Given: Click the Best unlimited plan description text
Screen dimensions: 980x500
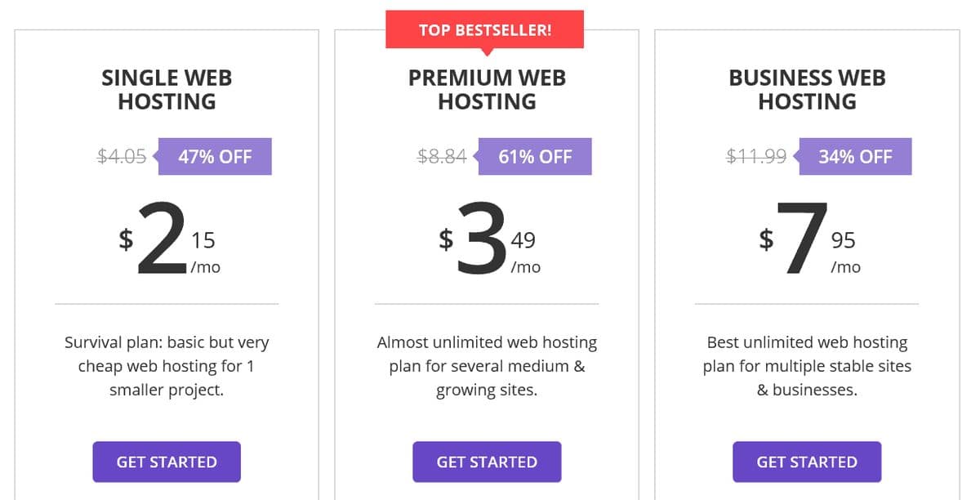Looking at the screenshot, I should (x=807, y=366).
